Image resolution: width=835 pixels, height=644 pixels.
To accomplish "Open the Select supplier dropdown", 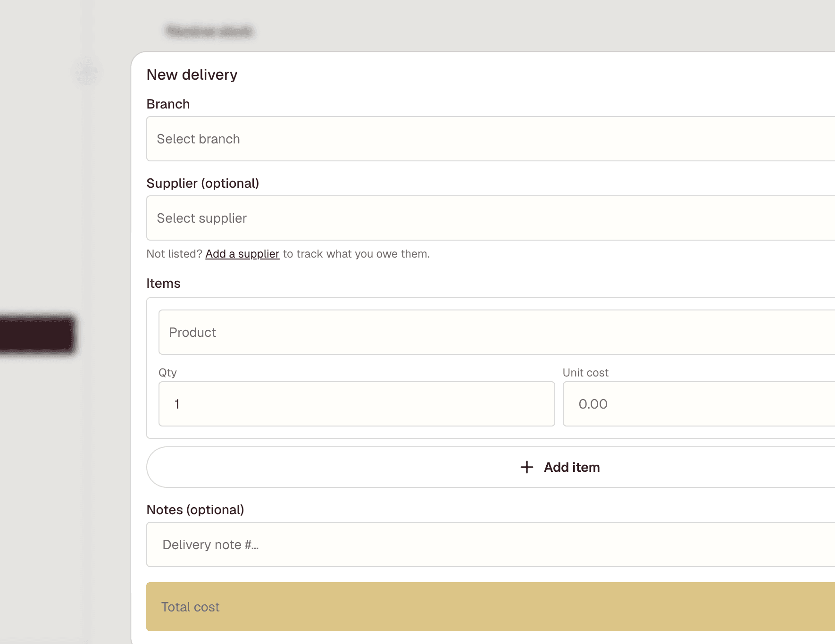I will point(491,218).
